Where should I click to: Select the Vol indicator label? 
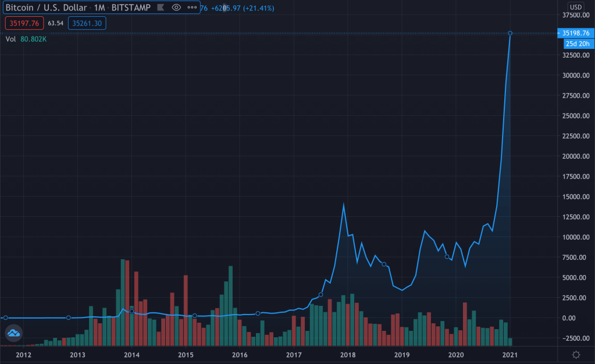point(10,40)
